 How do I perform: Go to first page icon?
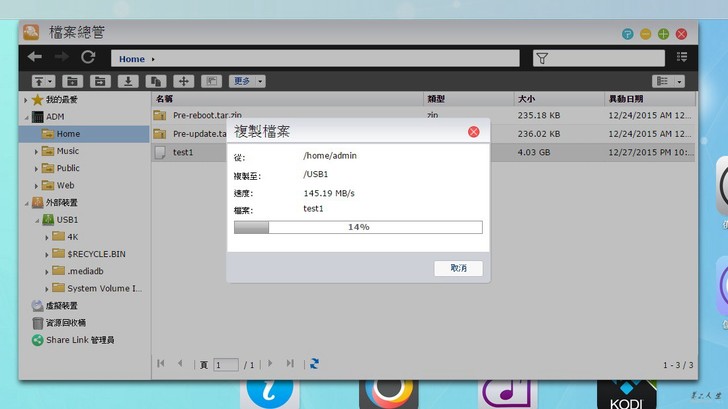(161, 364)
